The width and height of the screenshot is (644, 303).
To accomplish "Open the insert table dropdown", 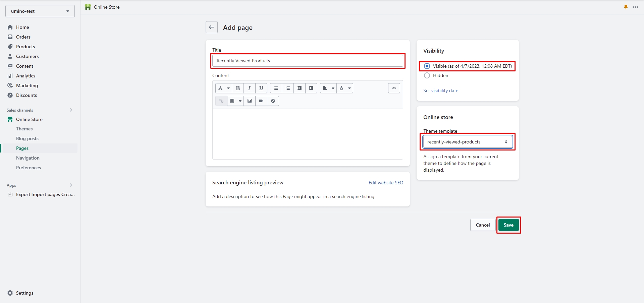I will 235,101.
